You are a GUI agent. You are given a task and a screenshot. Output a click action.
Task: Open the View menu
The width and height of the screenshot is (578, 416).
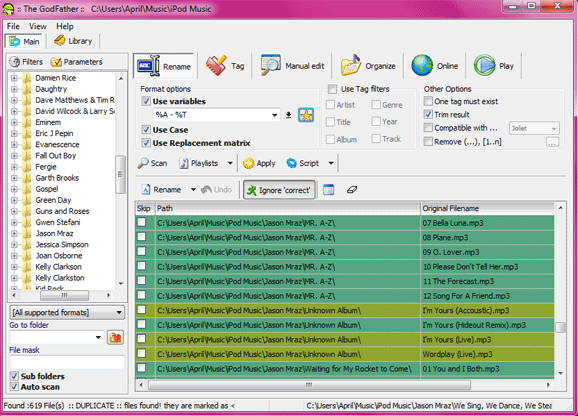(38, 27)
